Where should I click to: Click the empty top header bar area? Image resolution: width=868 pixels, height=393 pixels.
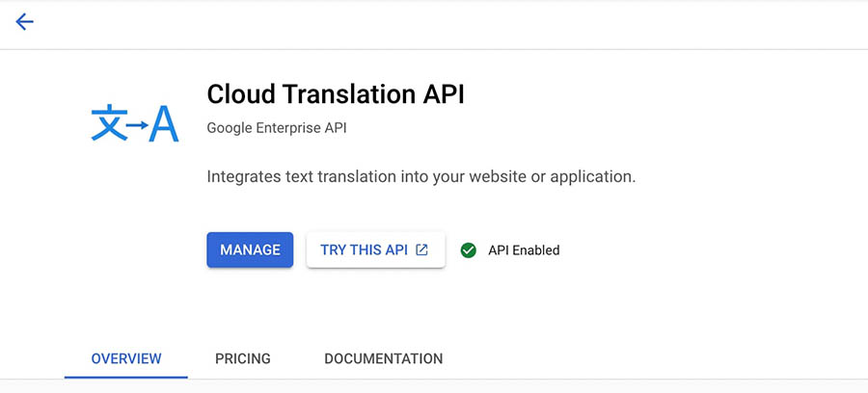point(434,22)
